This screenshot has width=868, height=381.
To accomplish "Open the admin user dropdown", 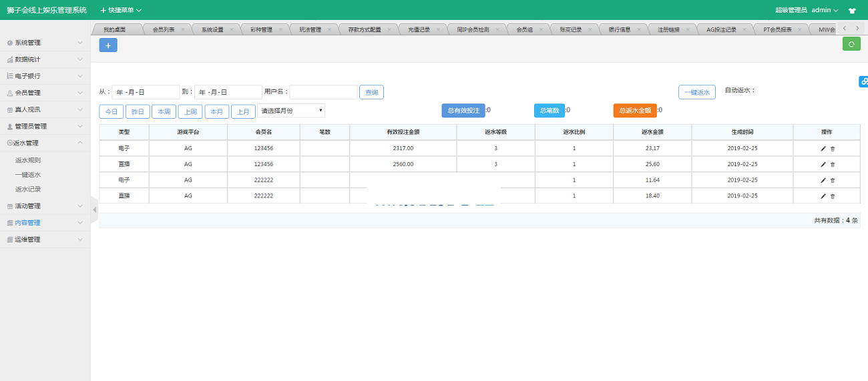I will (825, 10).
